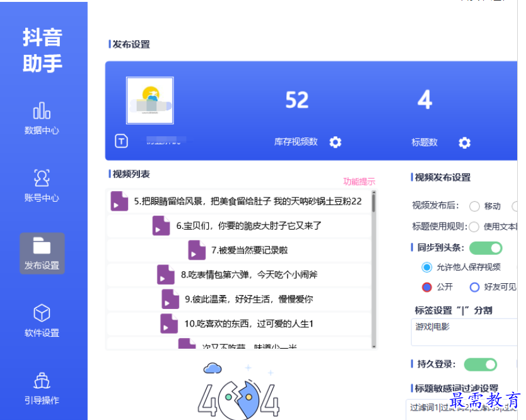
Task: Click the 功能提示 pink link
Action: 359,182
